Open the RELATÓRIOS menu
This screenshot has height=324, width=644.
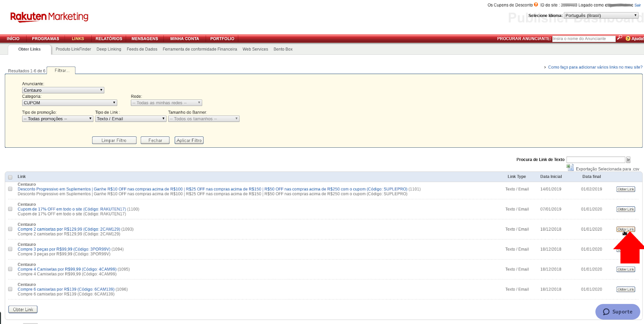tap(109, 39)
